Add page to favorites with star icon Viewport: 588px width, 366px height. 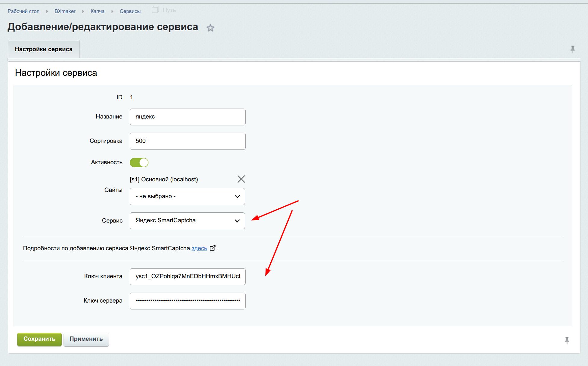pos(210,28)
